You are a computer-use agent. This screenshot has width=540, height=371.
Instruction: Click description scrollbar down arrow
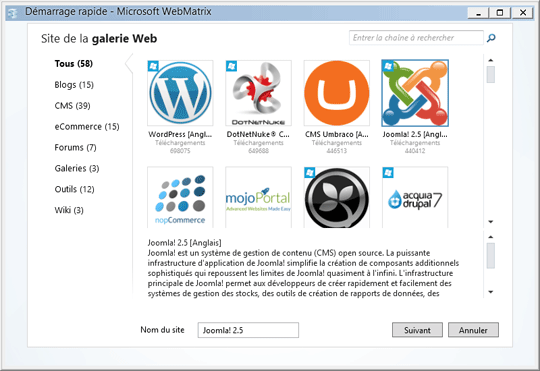pos(491,292)
